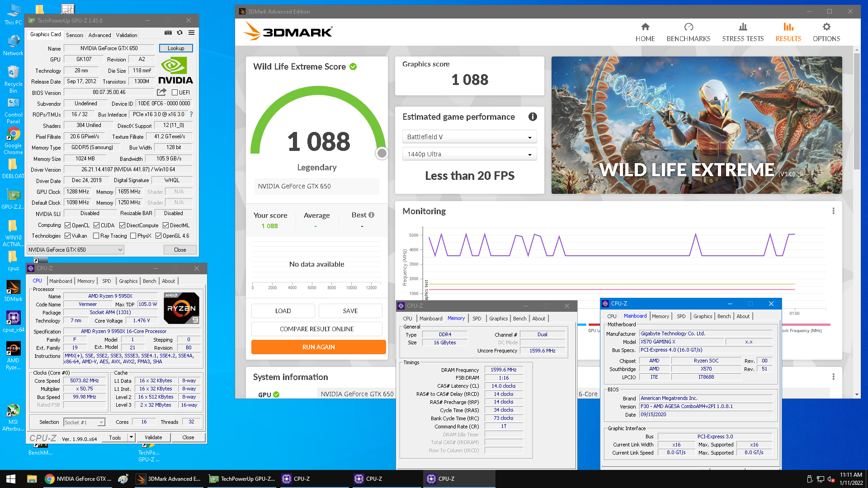Open 3DMark OPTIONS gear
The image size is (868, 488).
point(826,33)
